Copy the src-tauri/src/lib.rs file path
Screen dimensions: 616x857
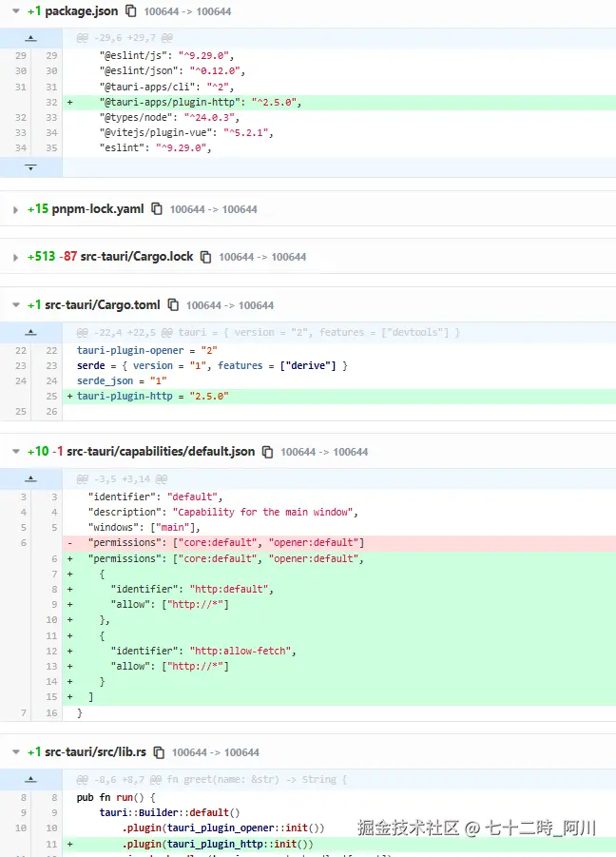pos(159,752)
